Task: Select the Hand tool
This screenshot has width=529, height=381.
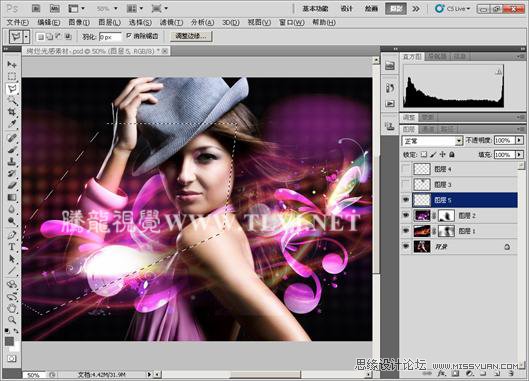Action: pos(12,308)
